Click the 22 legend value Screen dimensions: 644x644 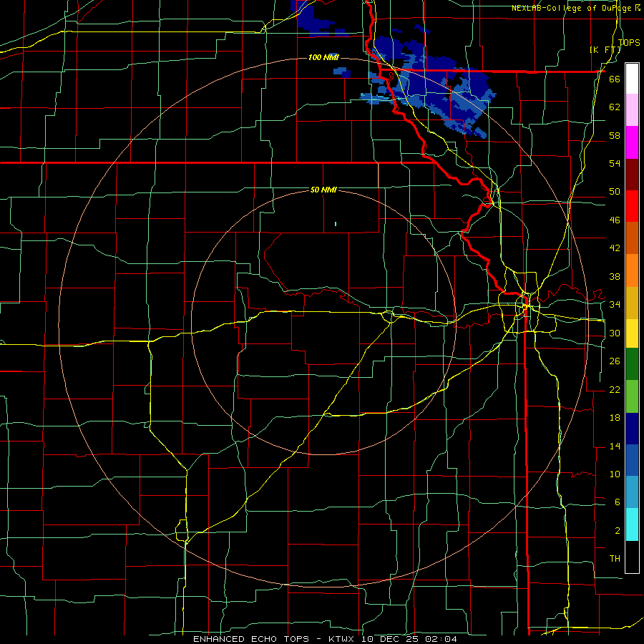[x=615, y=389]
